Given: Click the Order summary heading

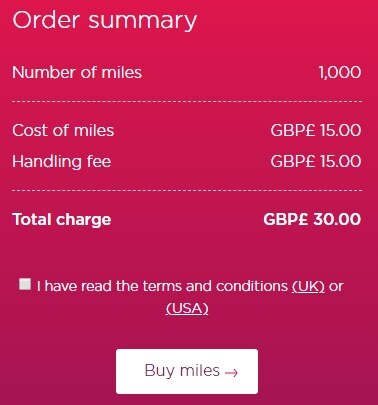Looking at the screenshot, I should pyautogui.click(x=105, y=20).
